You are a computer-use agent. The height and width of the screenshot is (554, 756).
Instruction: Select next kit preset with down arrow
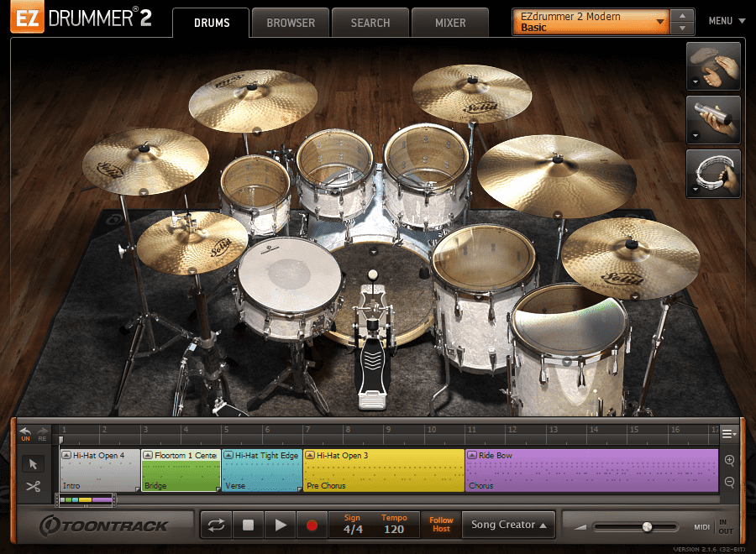(682, 29)
